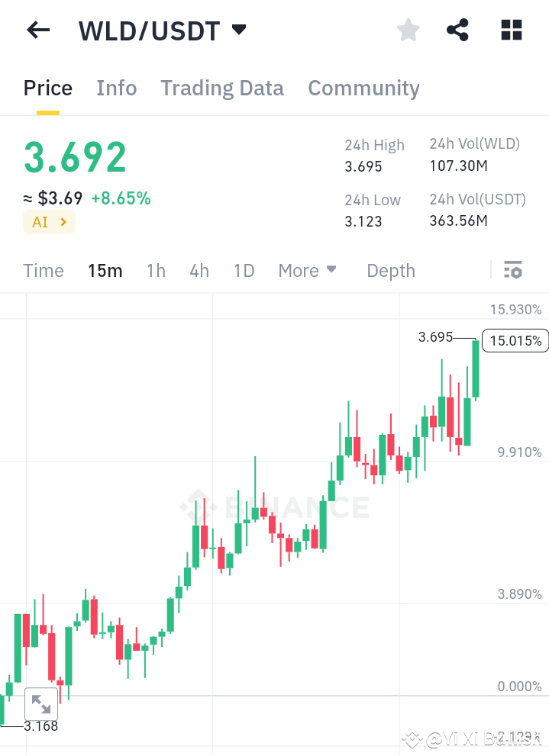Open the Community tab
This screenshot has width=549, height=756.
tap(363, 88)
